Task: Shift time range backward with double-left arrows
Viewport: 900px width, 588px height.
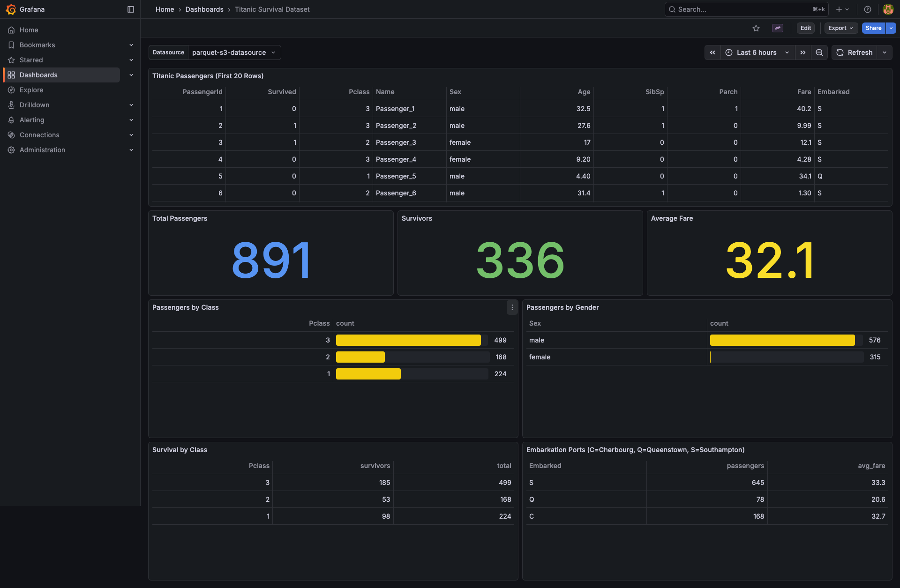Action: [712, 52]
